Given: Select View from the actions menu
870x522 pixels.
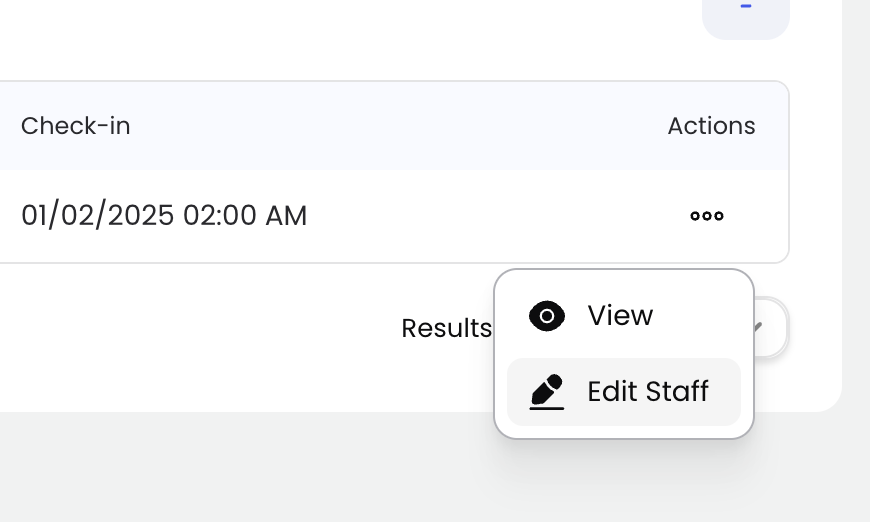Looking at the screenshot, I should 620,316.
